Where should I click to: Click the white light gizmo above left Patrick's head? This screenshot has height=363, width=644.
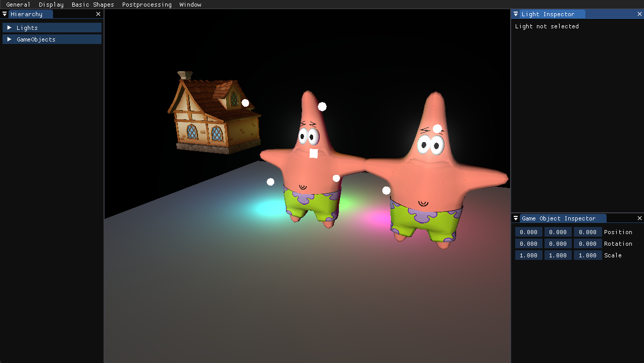[322, 106]
